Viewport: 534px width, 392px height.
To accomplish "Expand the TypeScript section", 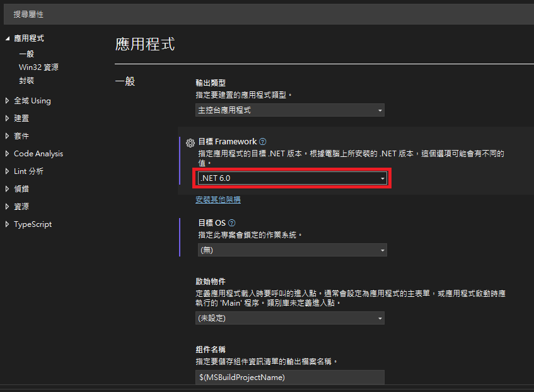I will coord(8,224).
